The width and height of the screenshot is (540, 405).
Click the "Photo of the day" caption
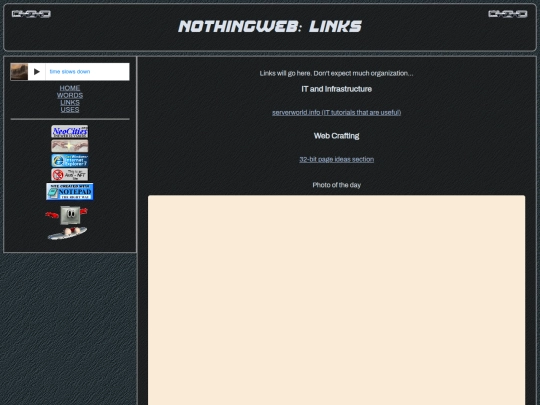pos(336,185)
